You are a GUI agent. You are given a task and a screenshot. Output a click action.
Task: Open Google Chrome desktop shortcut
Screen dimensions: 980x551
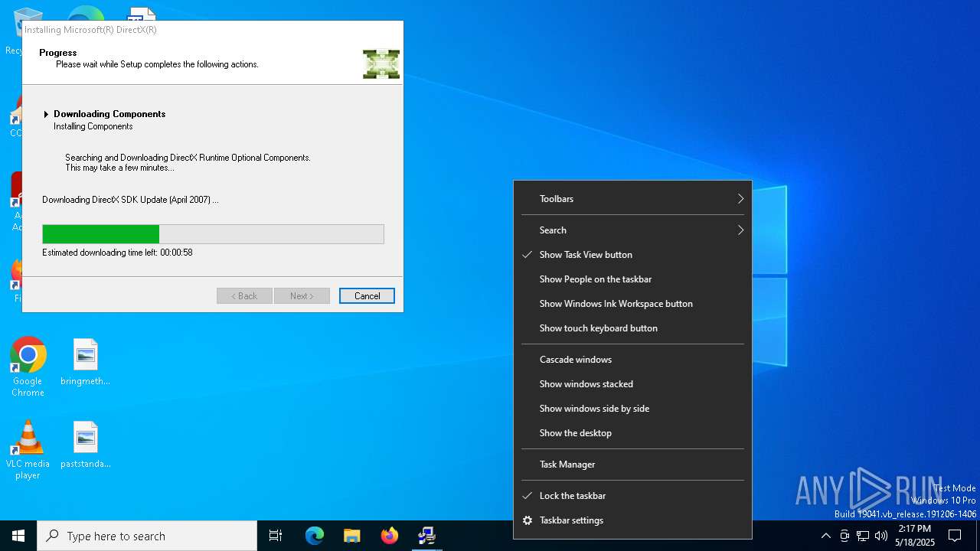(28, 367)
